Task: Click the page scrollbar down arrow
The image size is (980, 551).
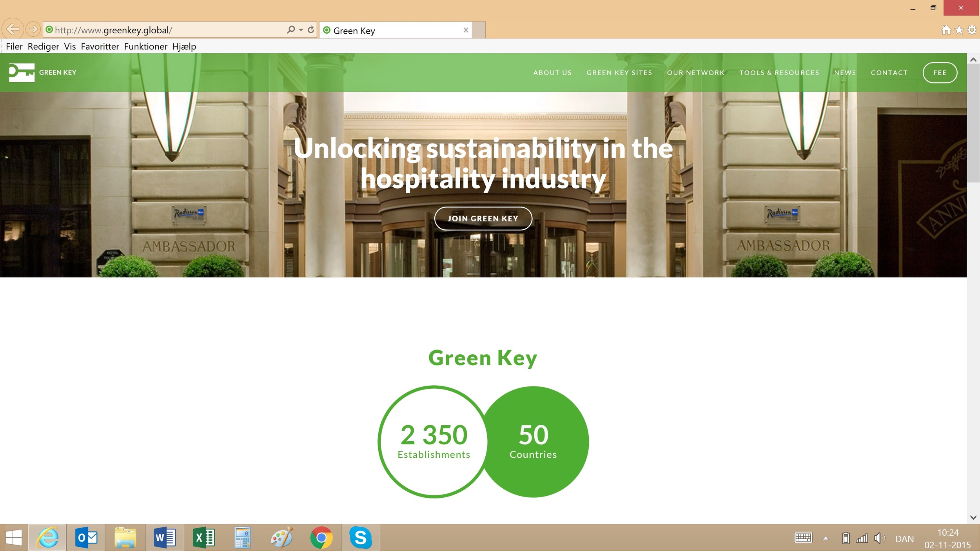Action: 973,517
